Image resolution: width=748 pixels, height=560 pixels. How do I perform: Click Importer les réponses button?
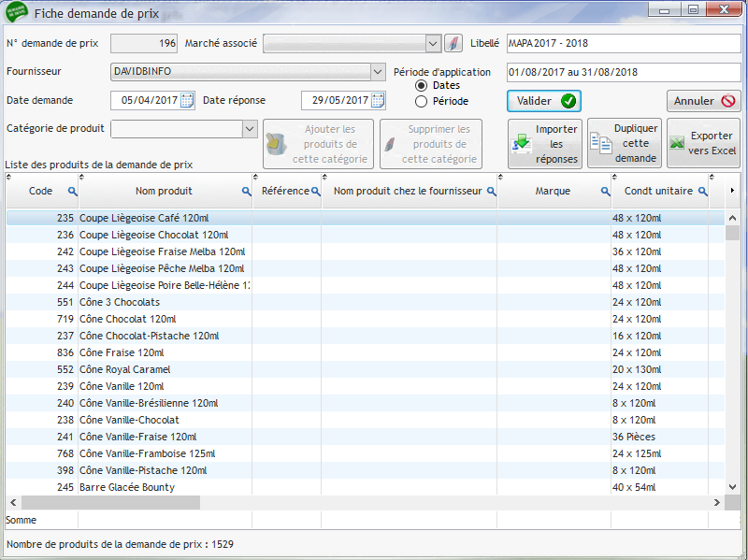click(544, 143)
